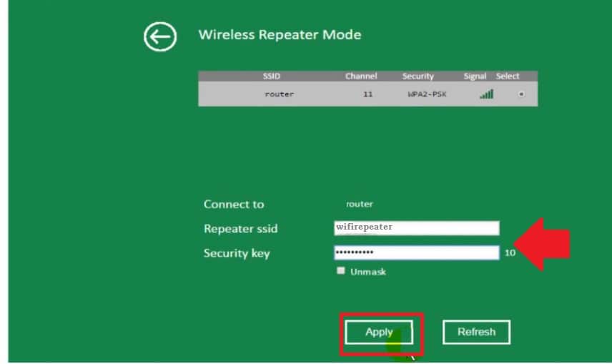Enable the Unmask checkbox
Image resolution: width=612 pixels, height=364 pixels.
pos(341,271)
